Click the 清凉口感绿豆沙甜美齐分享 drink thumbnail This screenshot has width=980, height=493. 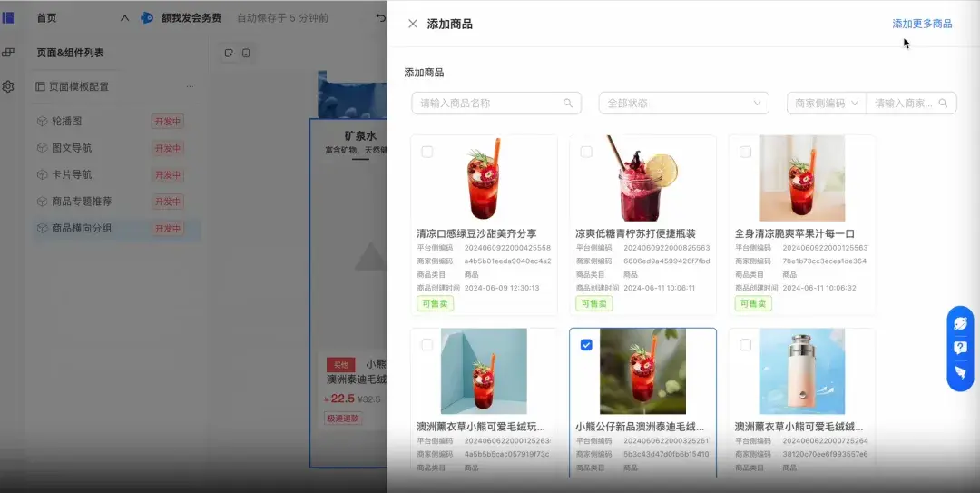coord(484,178)
